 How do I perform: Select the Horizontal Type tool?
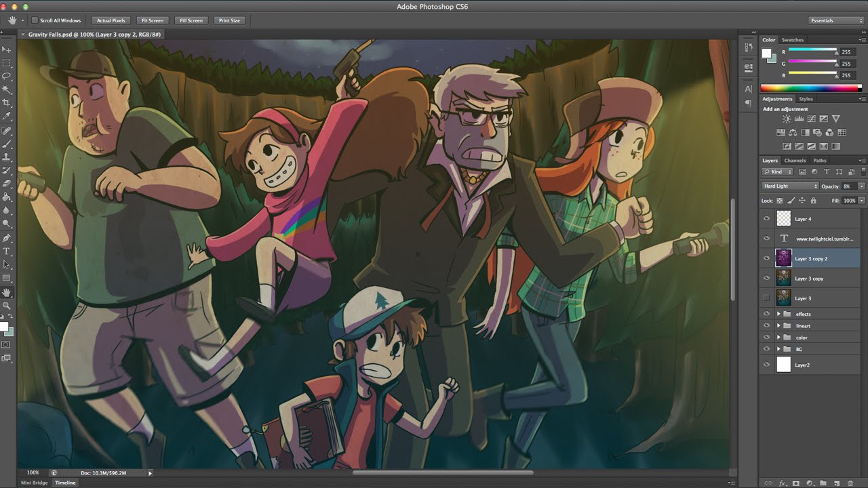(7, 251)
